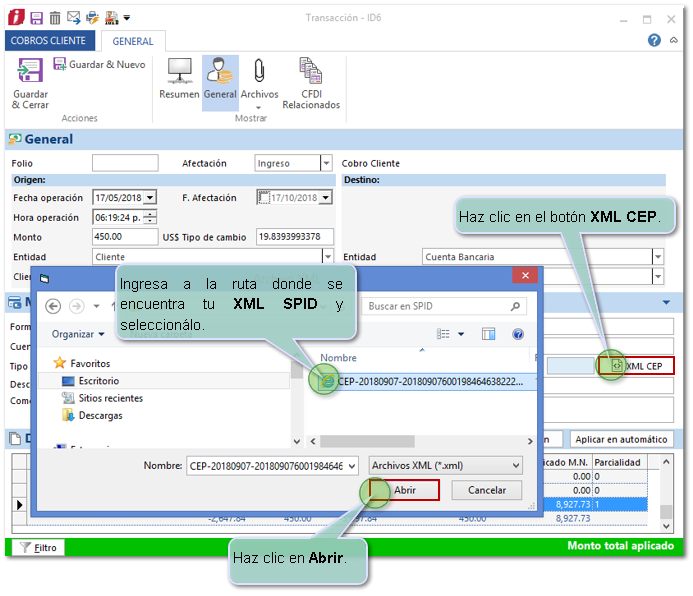693x596 pixels.
Task: Click the current row indicator arrow
Action: point(19,504)
